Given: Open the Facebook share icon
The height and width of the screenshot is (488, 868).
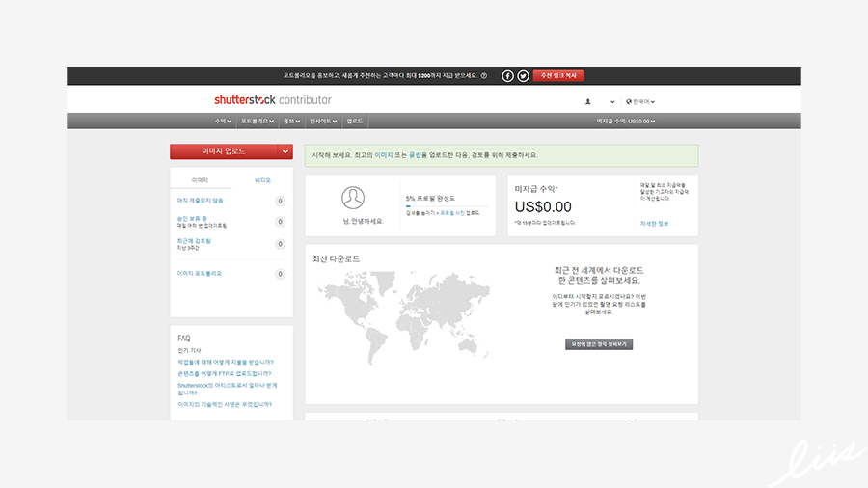Looking at the screenshot, I should (507, 76).
